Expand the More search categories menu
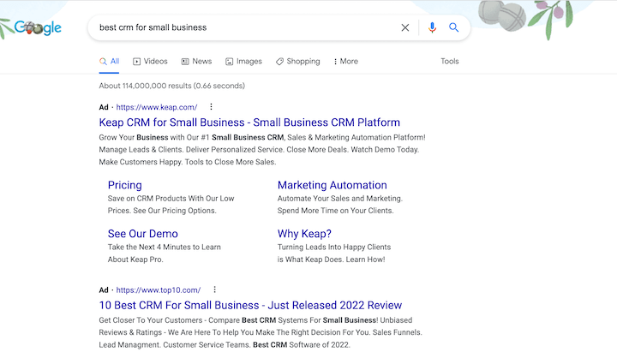The width and height of the screenshot is (617, 364). tap(345, 62)
